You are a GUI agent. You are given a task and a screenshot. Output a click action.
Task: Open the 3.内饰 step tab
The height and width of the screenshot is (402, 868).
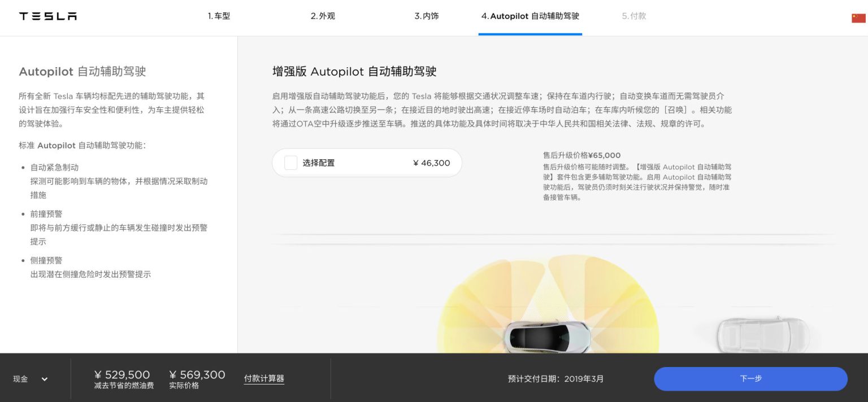point(426,16)
